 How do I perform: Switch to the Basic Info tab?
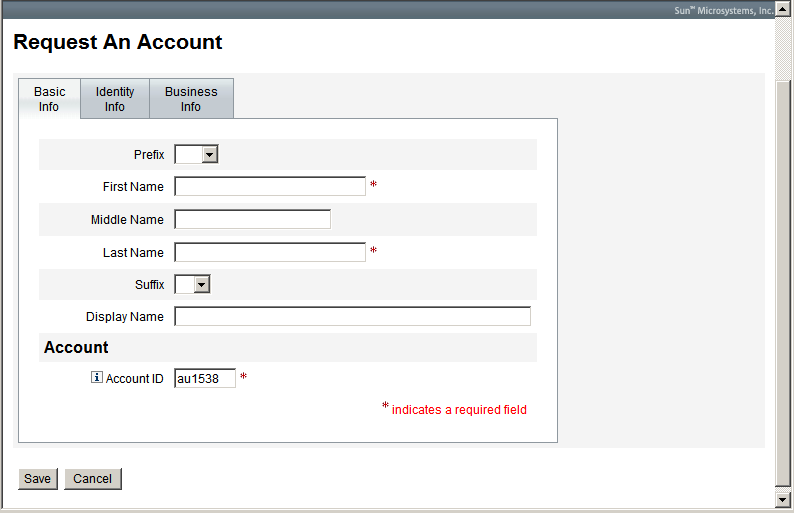click(x=49, y=99)
